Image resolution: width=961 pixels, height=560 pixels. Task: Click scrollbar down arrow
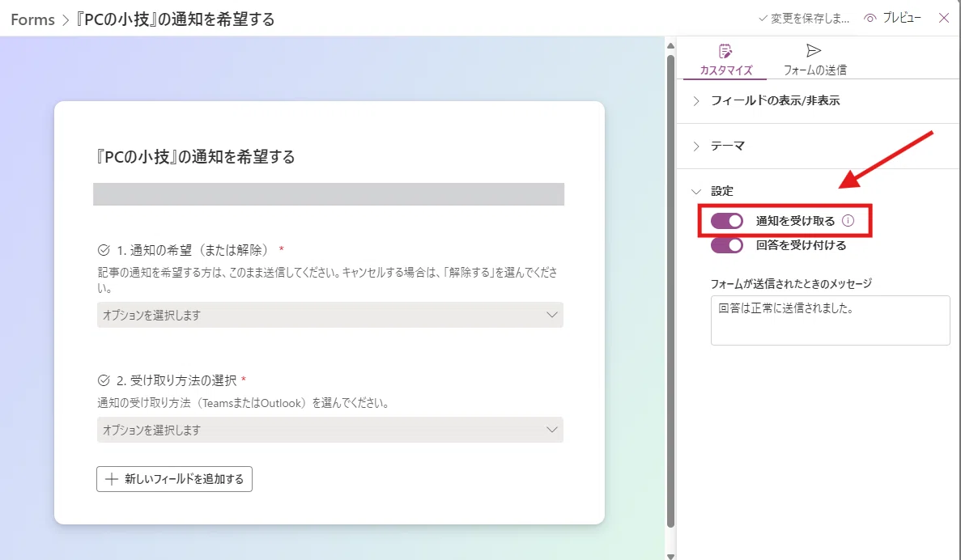click(670, 555)
